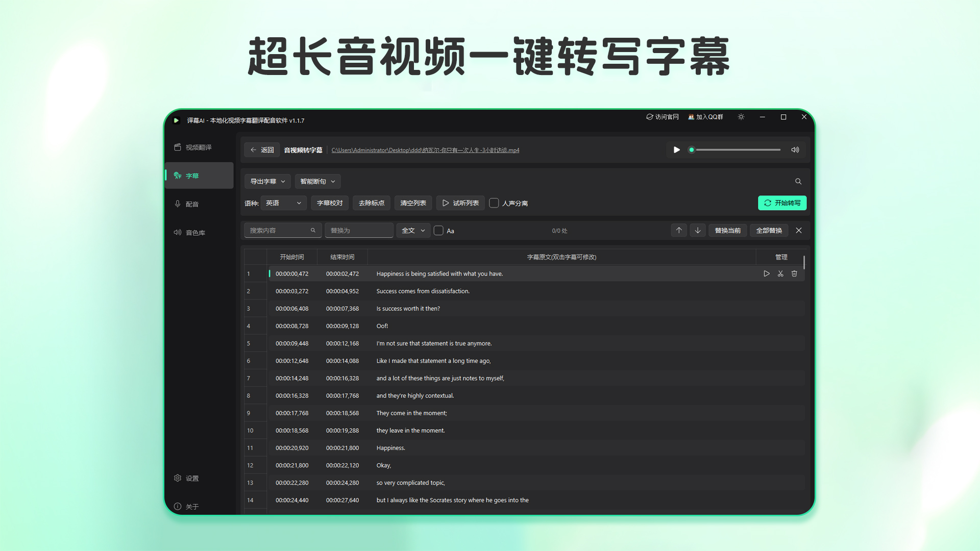This screenshot has height=551, width=980.
Task: Play the media file in the top player
Action: coord(676,150)
